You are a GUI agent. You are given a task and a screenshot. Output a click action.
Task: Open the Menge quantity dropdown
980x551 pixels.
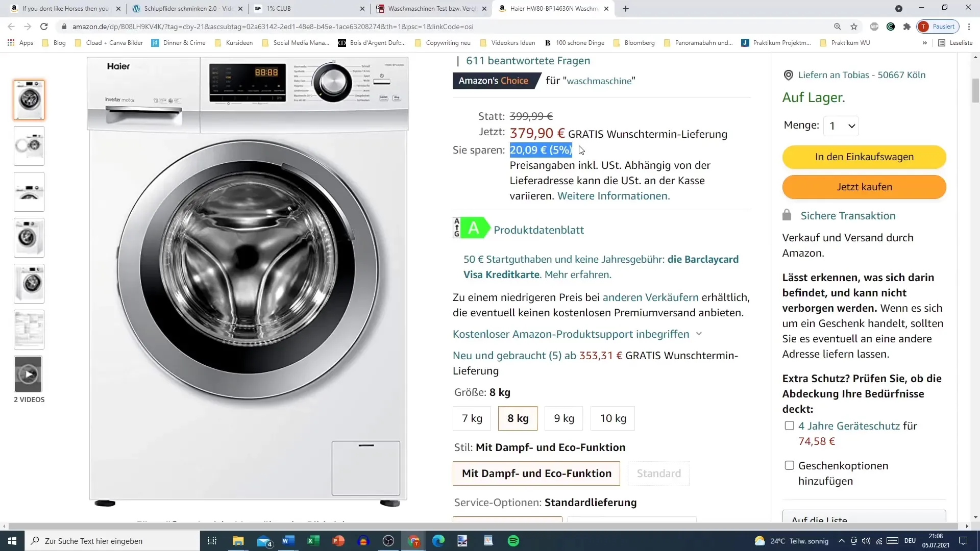(841, 126)
